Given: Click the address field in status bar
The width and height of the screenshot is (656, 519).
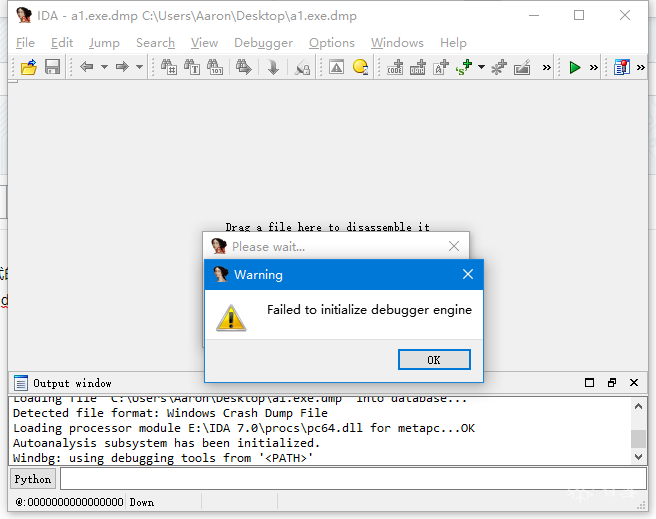Looking at the screenshot, I should tap(69, 502).
